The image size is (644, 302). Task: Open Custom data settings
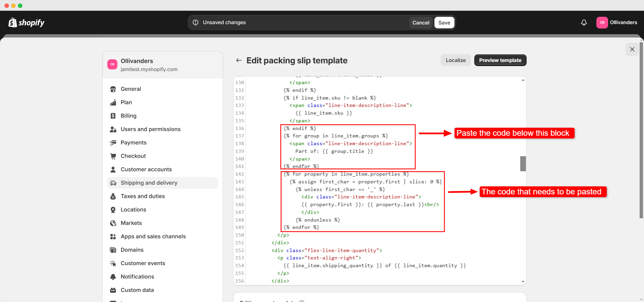coord(163,290)
